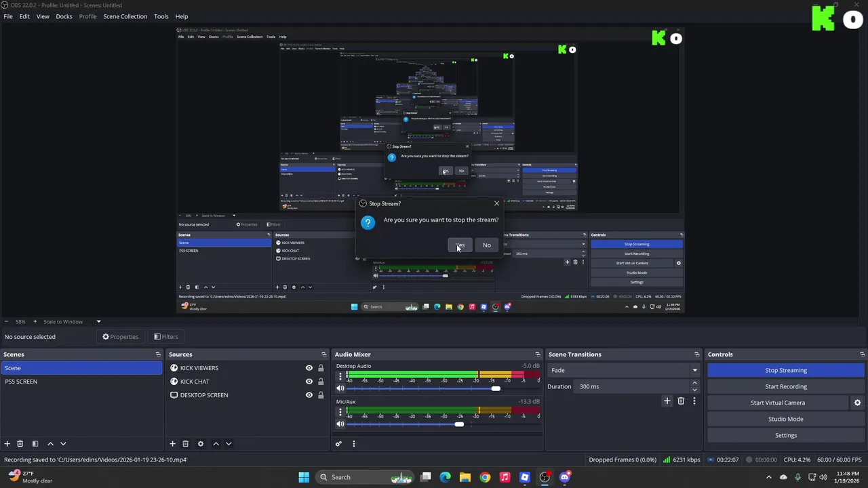Viewport: 868px width, 488px height.
Task: Enable Studio Mode
Action: coord(786,419)
